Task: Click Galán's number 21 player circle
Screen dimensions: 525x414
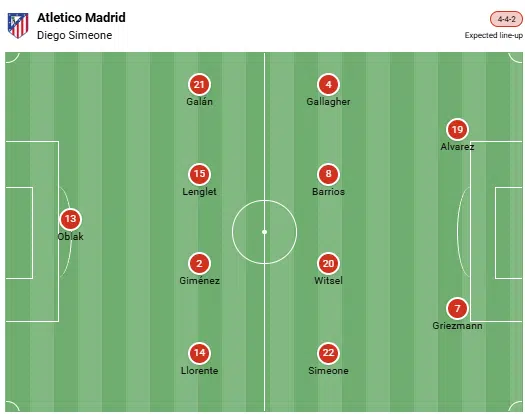Action: [x=199, y=84]
